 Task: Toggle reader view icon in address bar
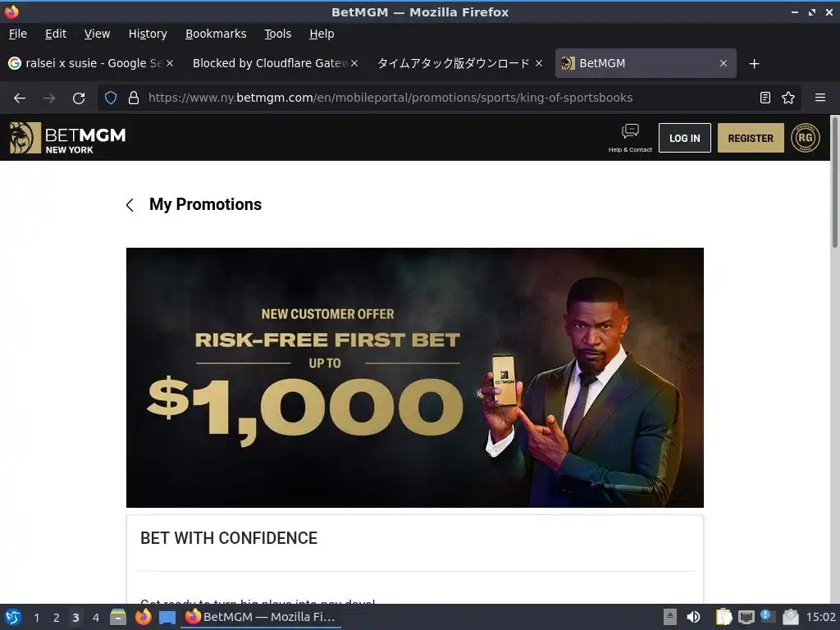pos(765,98)
